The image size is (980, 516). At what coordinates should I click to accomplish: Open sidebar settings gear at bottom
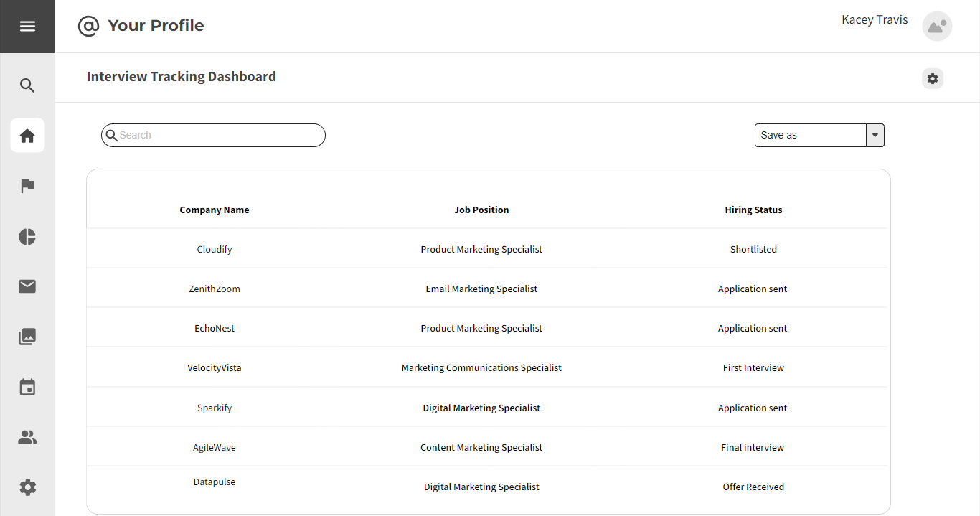[27, 488]
